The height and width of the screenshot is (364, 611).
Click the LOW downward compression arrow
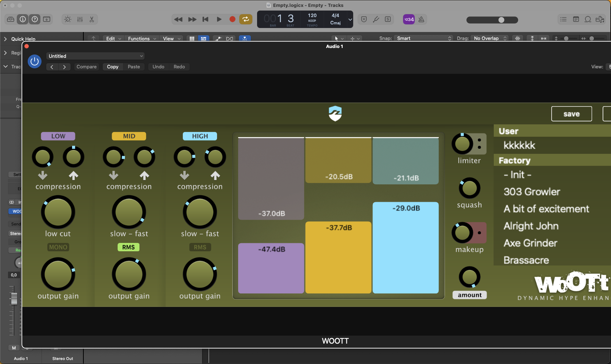(x=43, y=176)
